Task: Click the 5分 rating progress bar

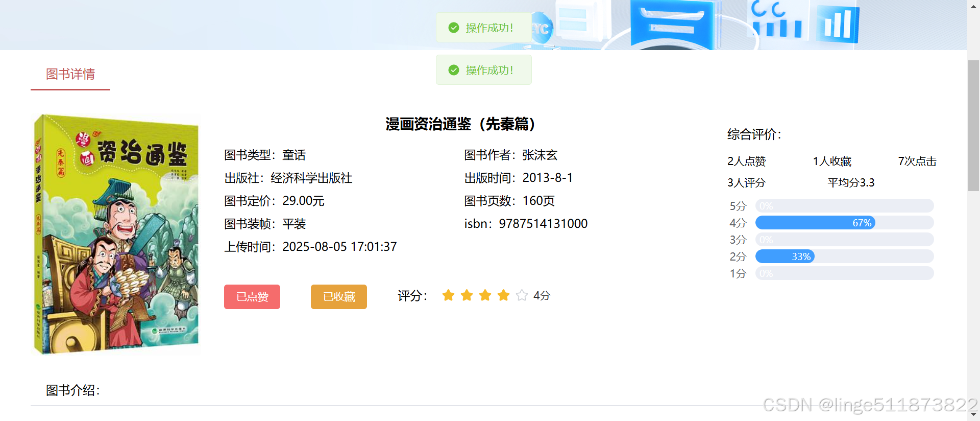Action: [845, 206]
